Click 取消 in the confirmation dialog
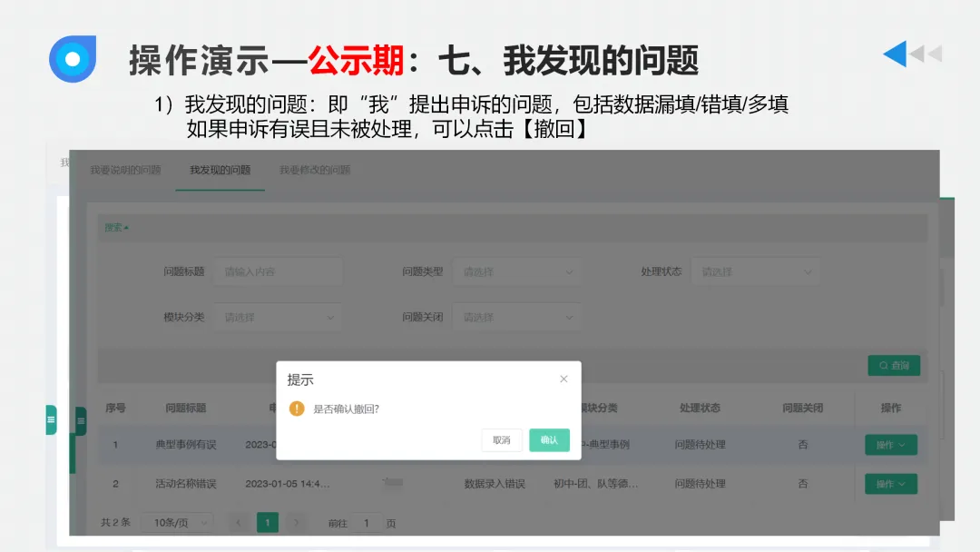 tap(501, 439)
